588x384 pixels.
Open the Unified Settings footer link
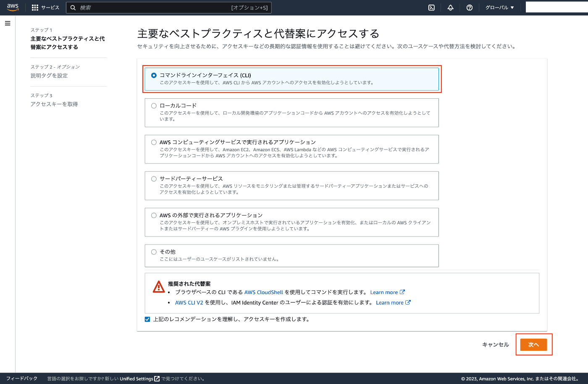[x=136, y=379]
